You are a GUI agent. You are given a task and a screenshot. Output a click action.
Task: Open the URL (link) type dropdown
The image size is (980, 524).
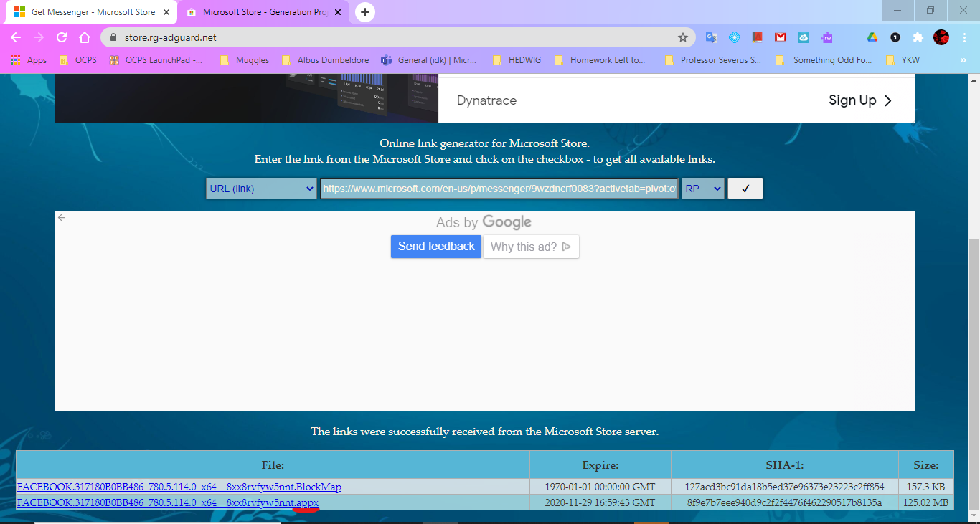261,189
